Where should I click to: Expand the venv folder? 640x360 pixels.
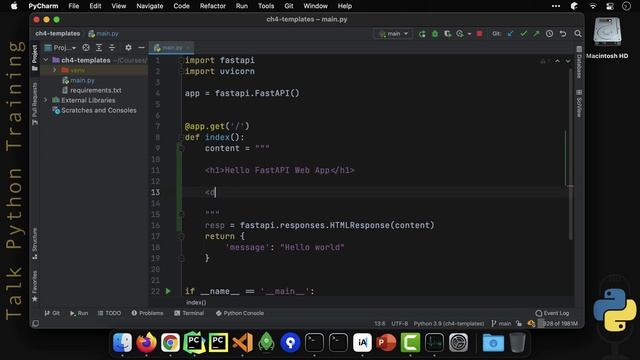pyautogui.click(x=54, y=70)
